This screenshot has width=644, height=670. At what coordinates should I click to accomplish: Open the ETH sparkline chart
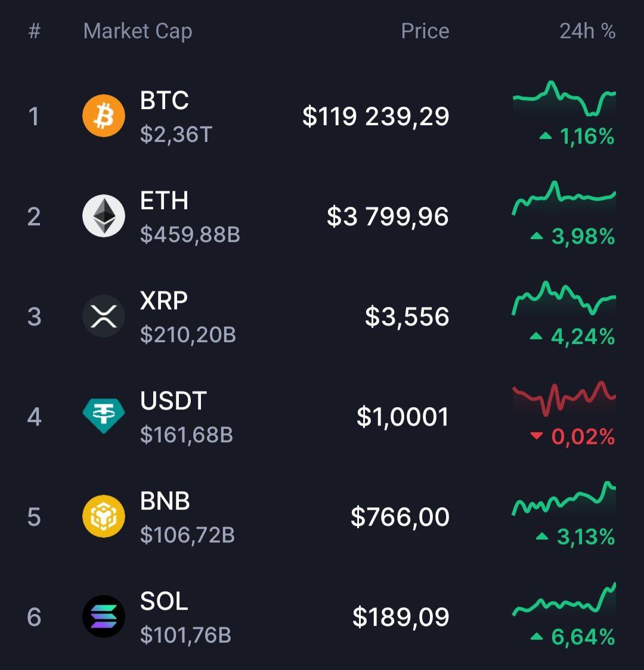pyautogui.click(x=564, y=198)
